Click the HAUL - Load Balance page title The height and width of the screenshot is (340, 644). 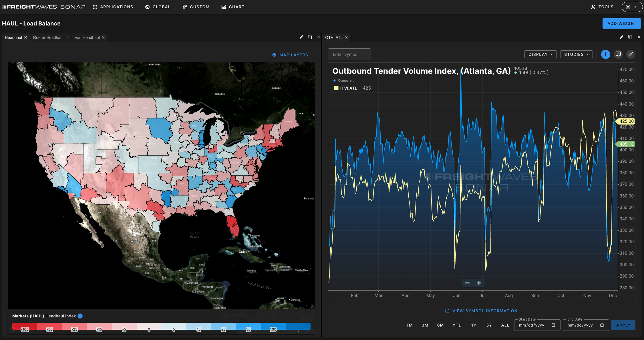(x=31, y=23)
